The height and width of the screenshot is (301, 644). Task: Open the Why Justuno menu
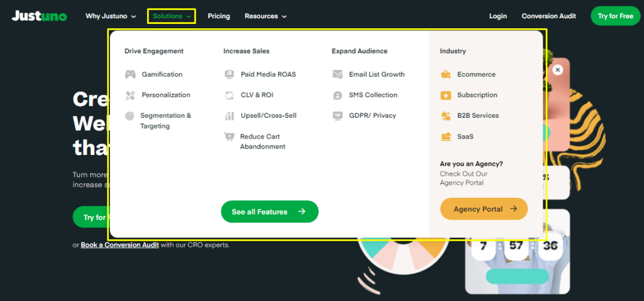pyautogui.click(x=111, y=16)
